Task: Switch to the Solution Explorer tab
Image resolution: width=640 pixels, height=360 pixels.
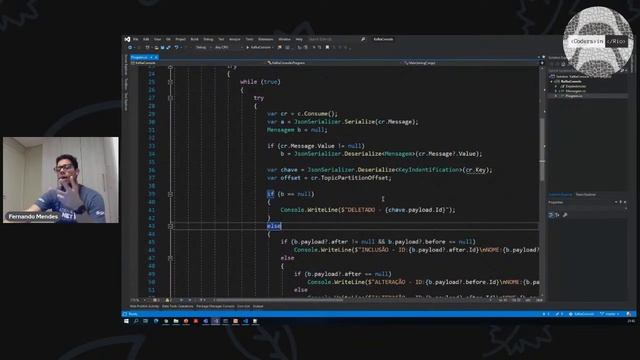Action: pos(560,195)
